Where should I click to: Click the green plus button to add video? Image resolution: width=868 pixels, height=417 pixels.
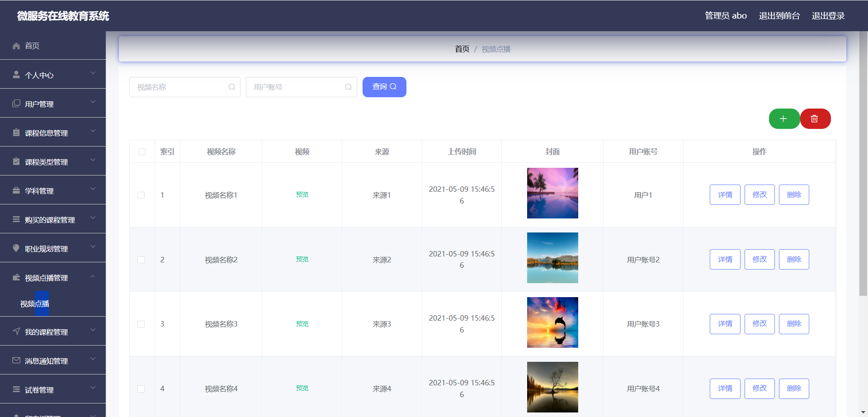[x=784, y=118]
